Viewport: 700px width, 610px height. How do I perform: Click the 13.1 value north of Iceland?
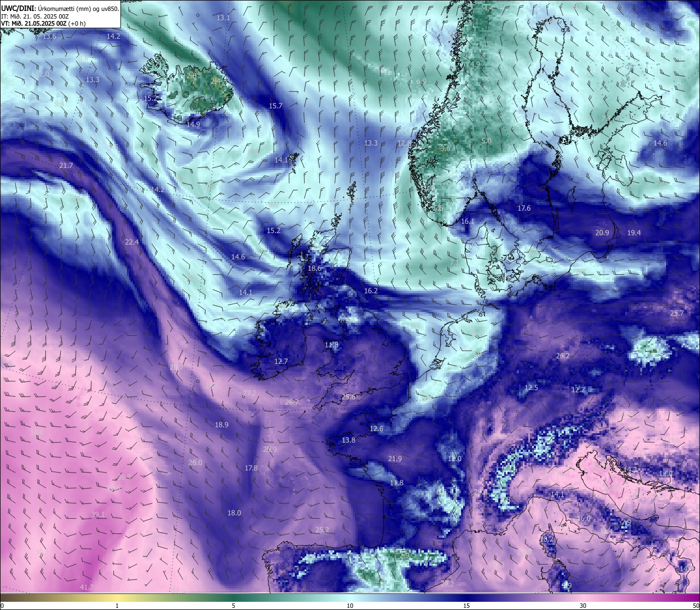(223, 18)
